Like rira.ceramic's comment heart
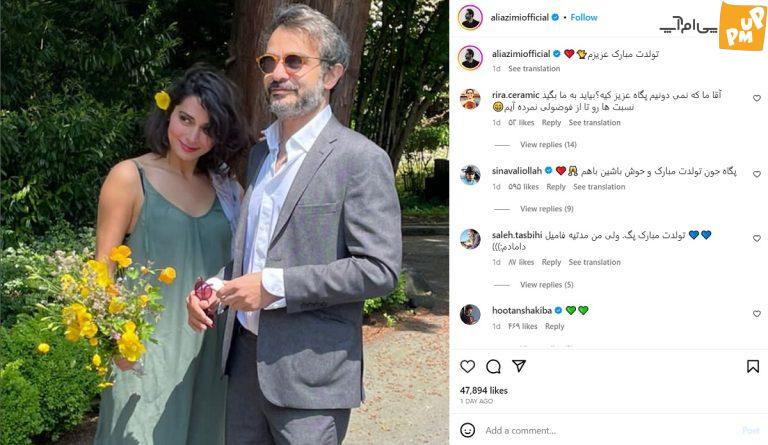This screenshot has width=768, height=445. (x=757, y=98)
